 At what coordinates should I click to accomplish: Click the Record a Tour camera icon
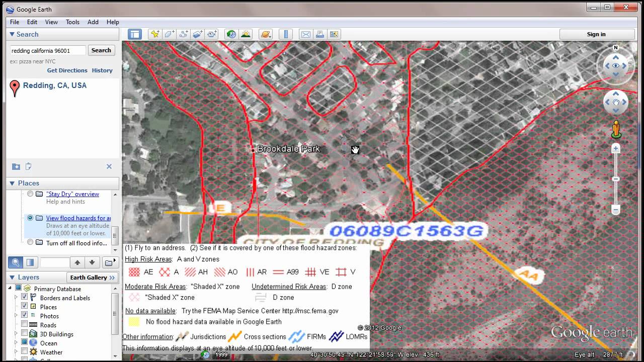point(212,34)
